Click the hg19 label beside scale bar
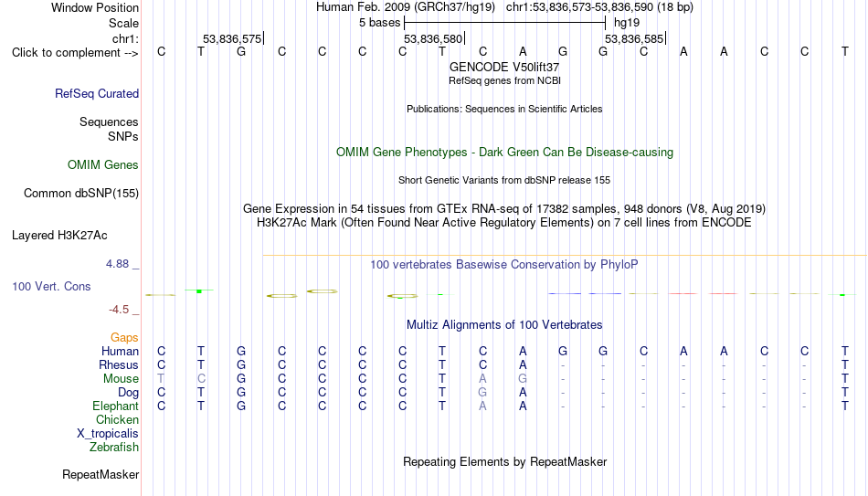The width and height of the screenshot is (868, 496). [x=627, y=23]
